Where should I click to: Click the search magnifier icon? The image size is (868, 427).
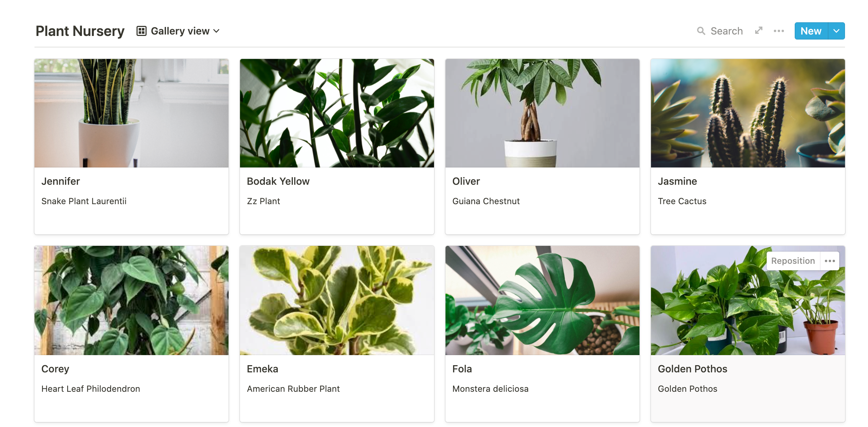[701, 31]
